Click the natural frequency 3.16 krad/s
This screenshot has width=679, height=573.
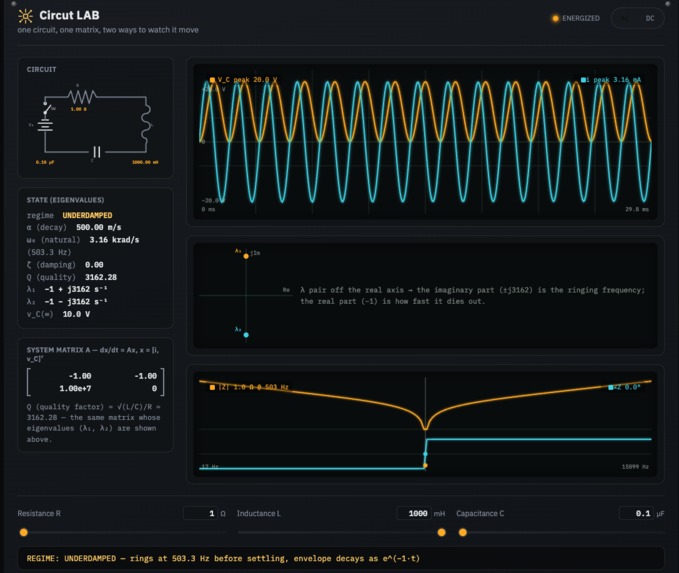(114, 240)
